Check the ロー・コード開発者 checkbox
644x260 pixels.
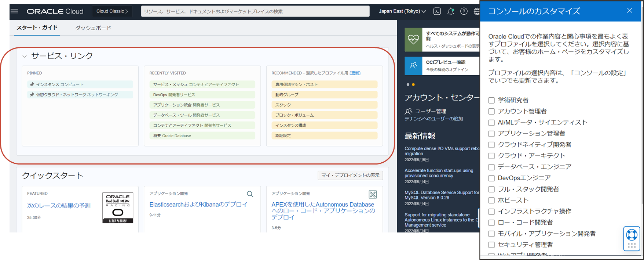(491, 223)
